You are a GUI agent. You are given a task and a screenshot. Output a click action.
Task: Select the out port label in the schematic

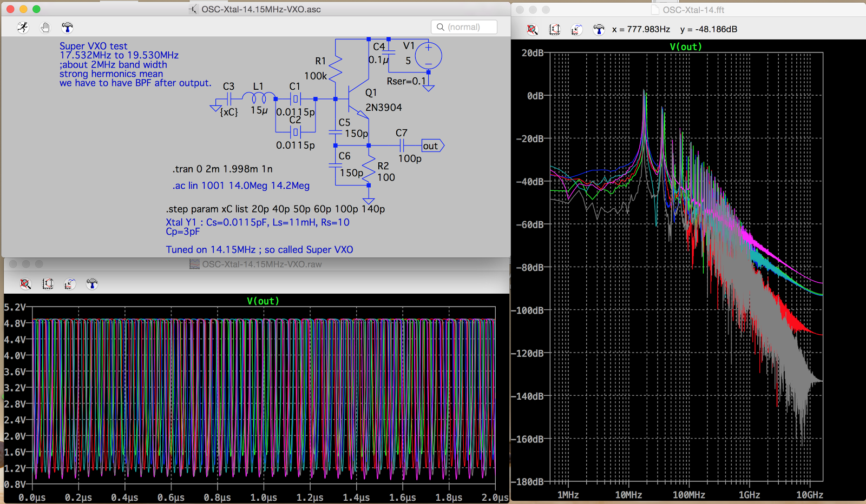(x=430, y=145)
